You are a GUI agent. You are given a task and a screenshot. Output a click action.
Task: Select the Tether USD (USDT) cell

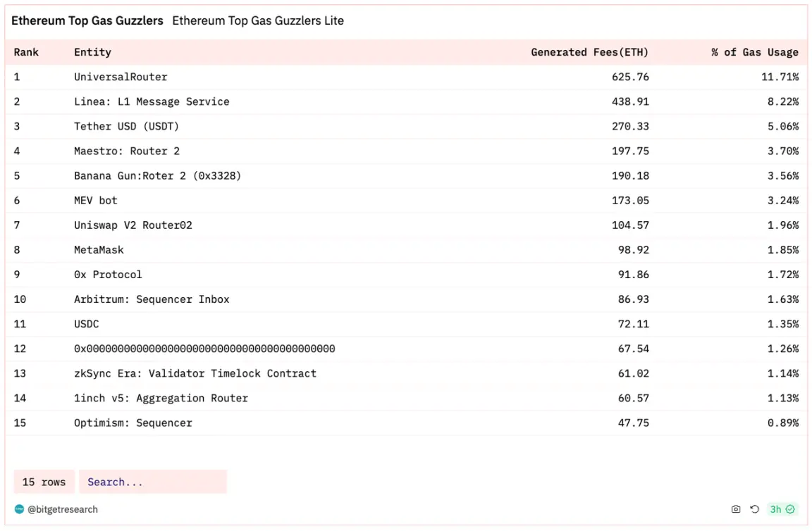pos(126,126)
